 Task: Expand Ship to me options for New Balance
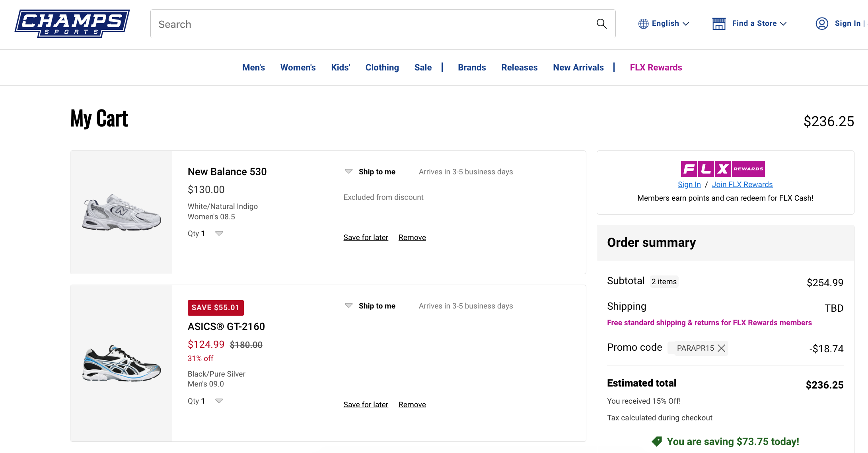coord(348,172)
